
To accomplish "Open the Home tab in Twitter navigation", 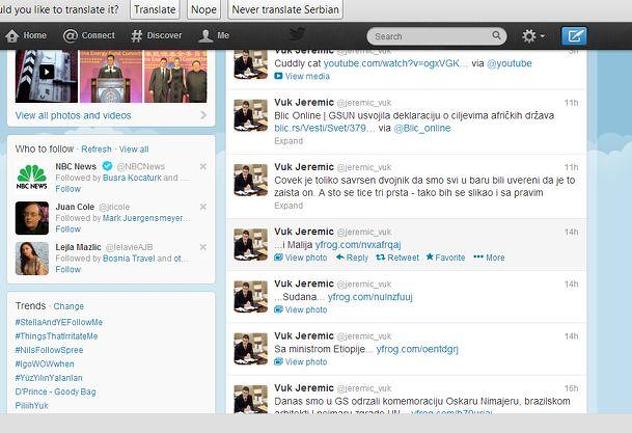I will tap(26, 36).
